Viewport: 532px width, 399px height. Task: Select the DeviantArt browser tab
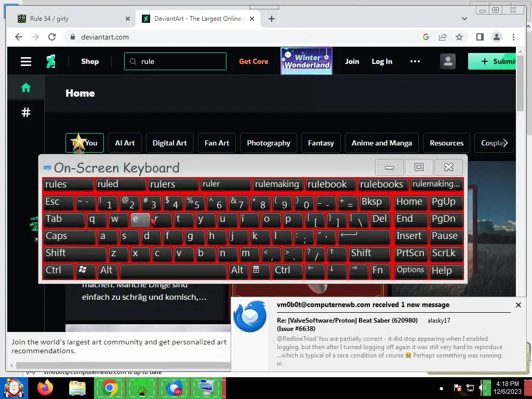point(198,19)
